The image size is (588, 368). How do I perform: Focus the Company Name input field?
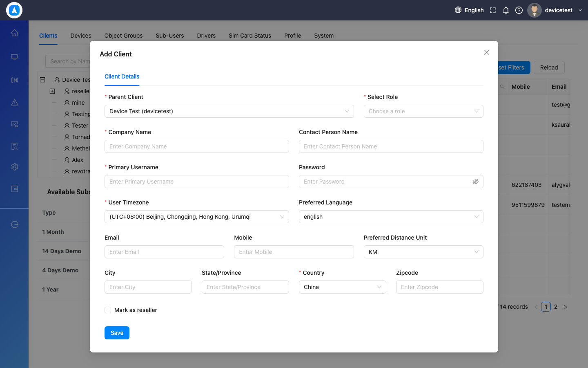(x=197, y=146)
